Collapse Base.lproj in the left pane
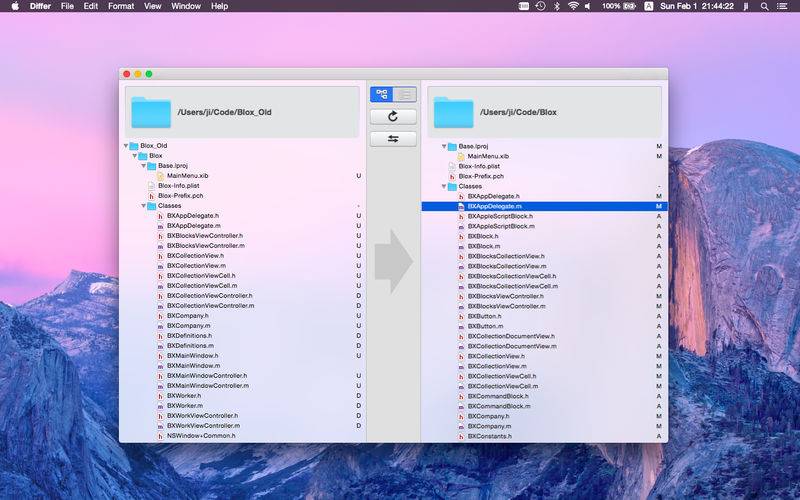The height and width of the screenshot is (500, 800). coord(144,166)
